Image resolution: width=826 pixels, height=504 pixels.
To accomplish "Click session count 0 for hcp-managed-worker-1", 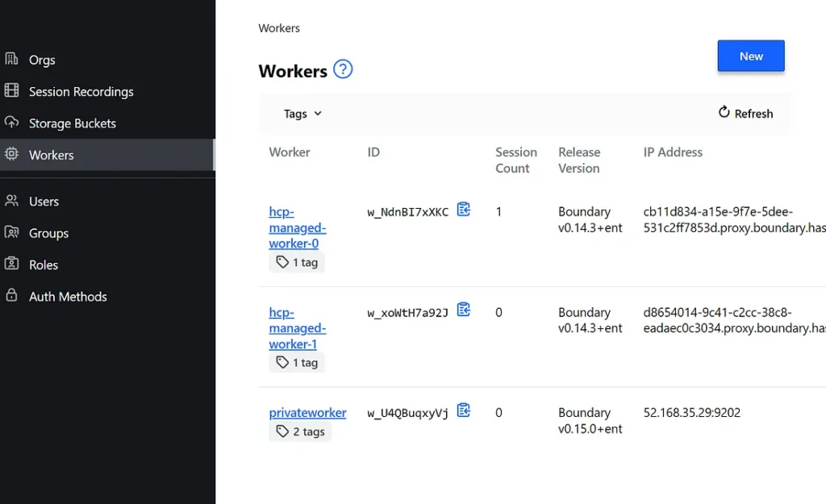I will [x=499, y=312].
